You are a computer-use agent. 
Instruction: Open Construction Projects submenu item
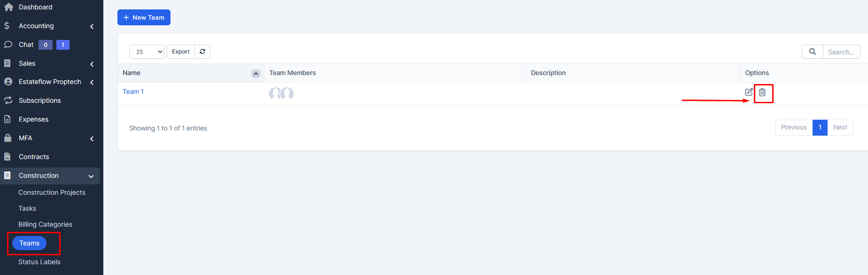point(52,192)
